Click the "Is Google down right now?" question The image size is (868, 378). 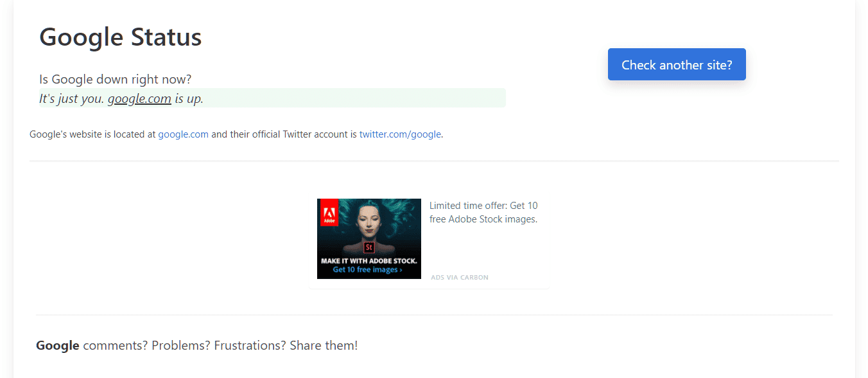116,80
